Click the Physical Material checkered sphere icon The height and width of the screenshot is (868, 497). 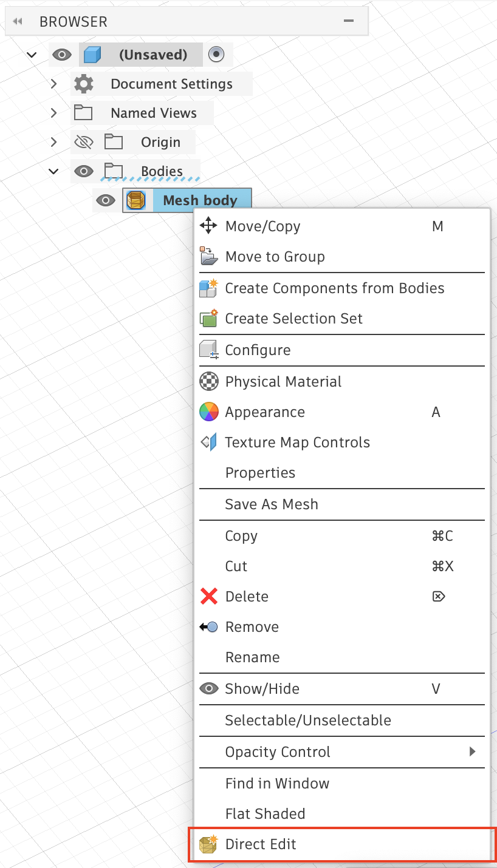pos(208,381)
